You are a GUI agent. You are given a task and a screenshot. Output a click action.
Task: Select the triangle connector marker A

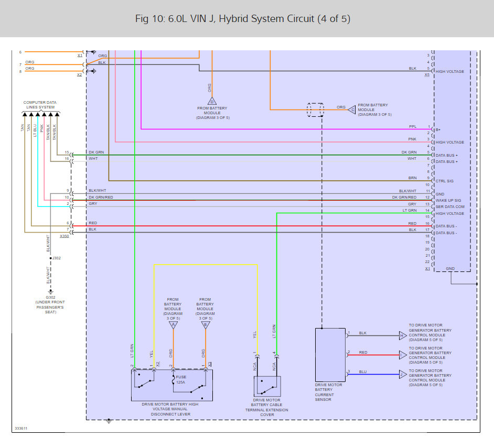(173, 325)
